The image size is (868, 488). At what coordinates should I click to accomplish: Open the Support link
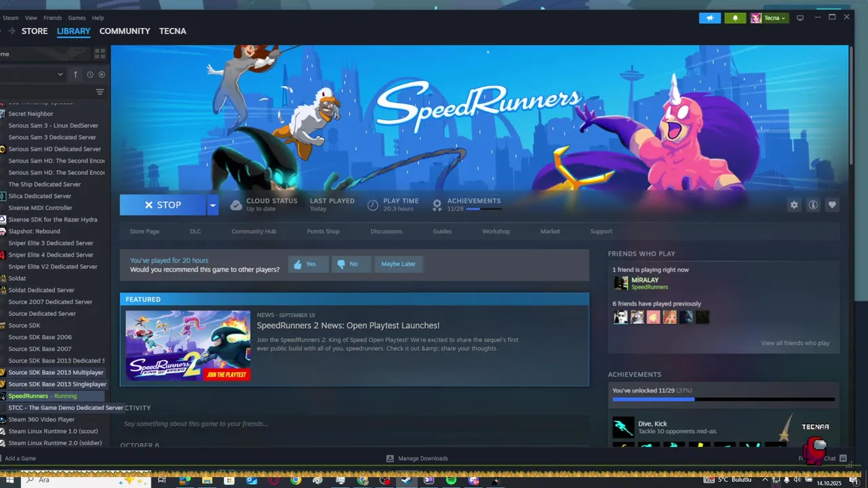pyautogui.click(x=601, y=231)
